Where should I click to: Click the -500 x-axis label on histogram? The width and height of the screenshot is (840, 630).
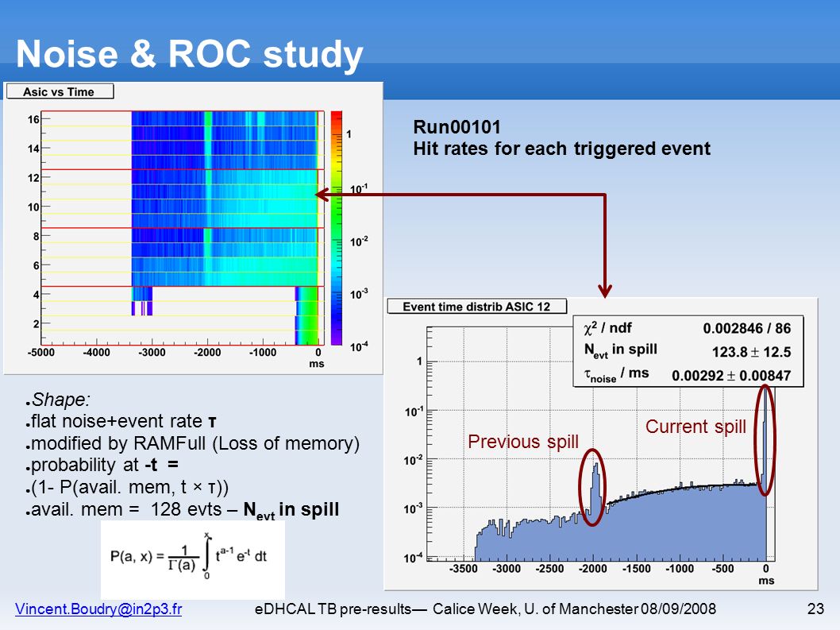[x=722, y=568]
